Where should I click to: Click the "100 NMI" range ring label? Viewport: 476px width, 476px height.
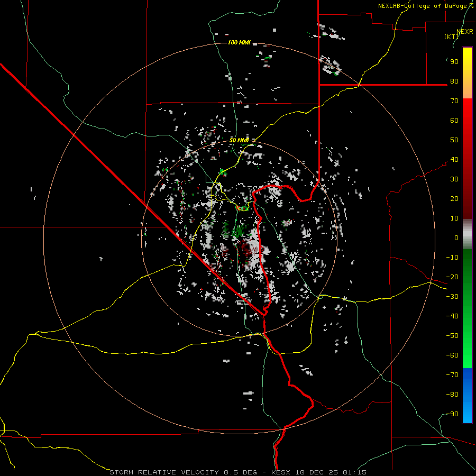pos(239,42)
